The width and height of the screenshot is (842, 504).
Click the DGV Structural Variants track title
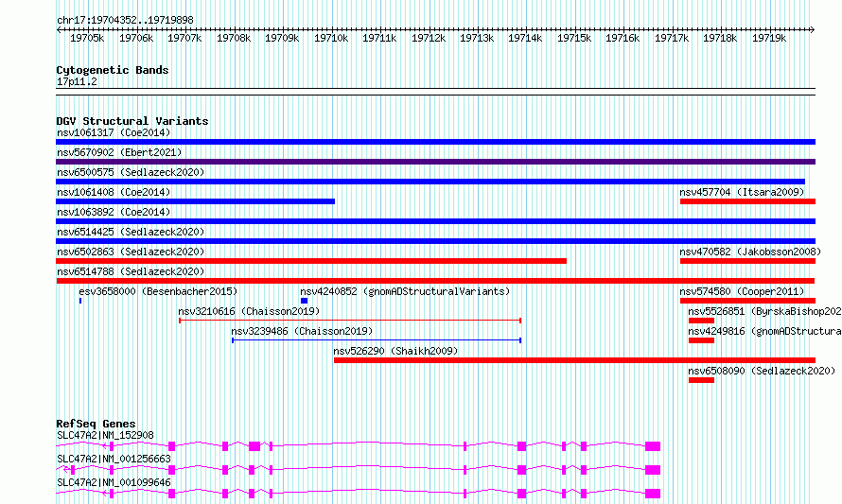[132, 121]
